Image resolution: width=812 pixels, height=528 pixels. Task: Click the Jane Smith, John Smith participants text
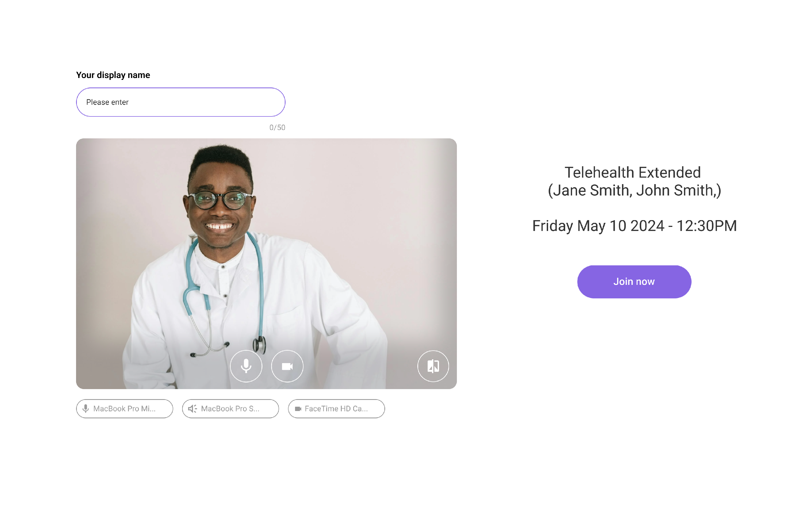point(634,190)
